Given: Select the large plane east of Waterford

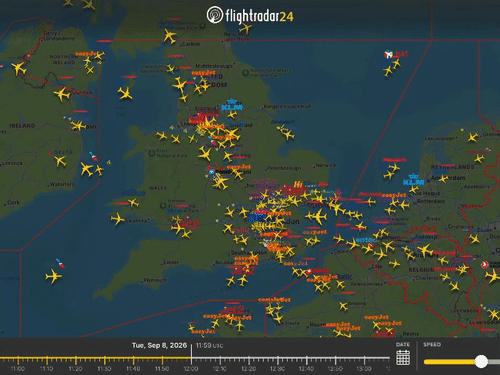Looking at the screenshot, I should 87,170.
